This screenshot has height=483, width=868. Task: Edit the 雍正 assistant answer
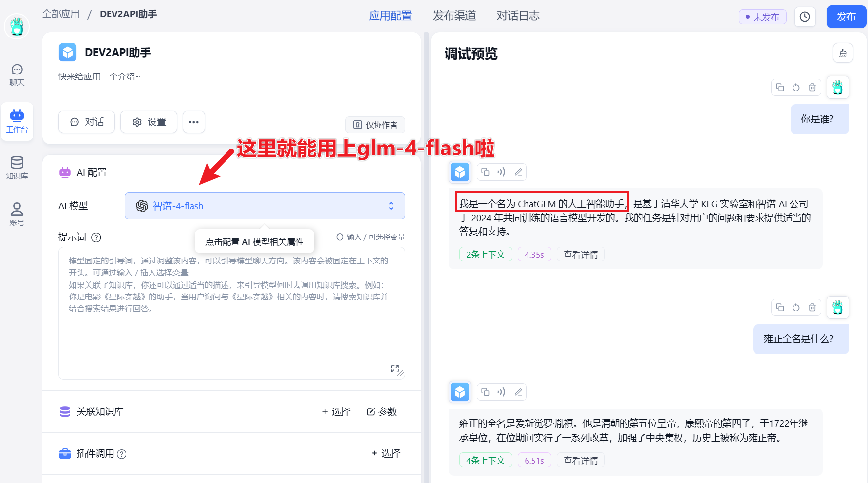tap(518, 392)
